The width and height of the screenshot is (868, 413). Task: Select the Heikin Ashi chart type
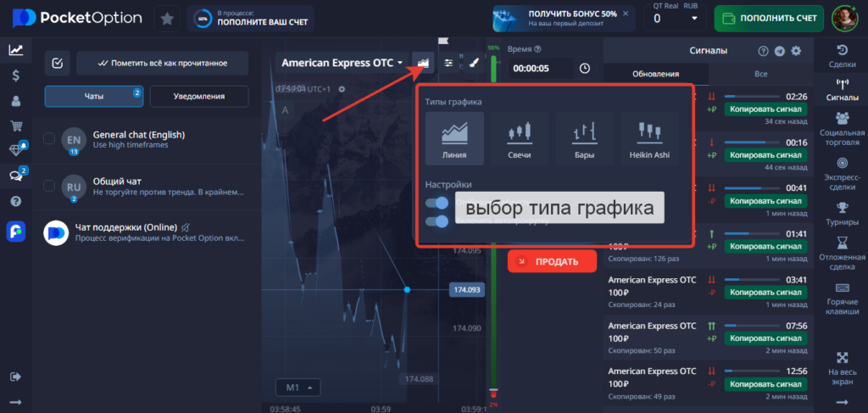tap(649, 138)
